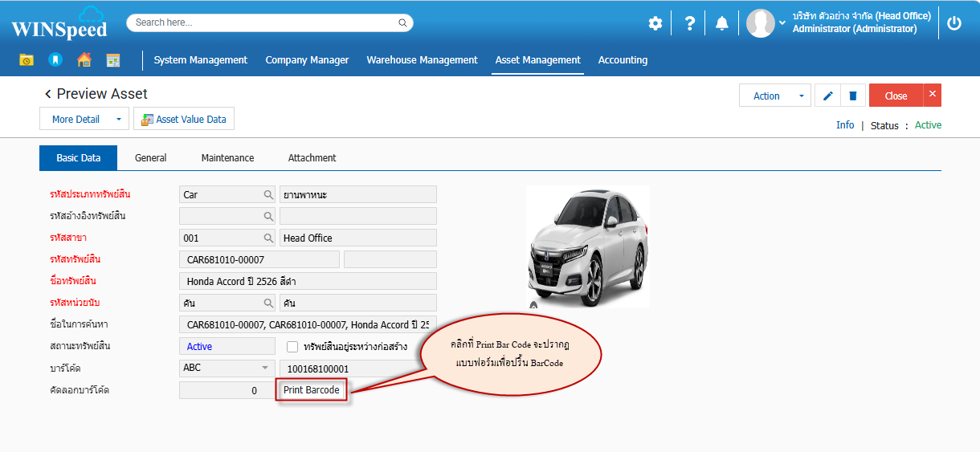The image size is (980, 452).
Task: Delete asset using the trash icon
Action: tap(852, 96)
